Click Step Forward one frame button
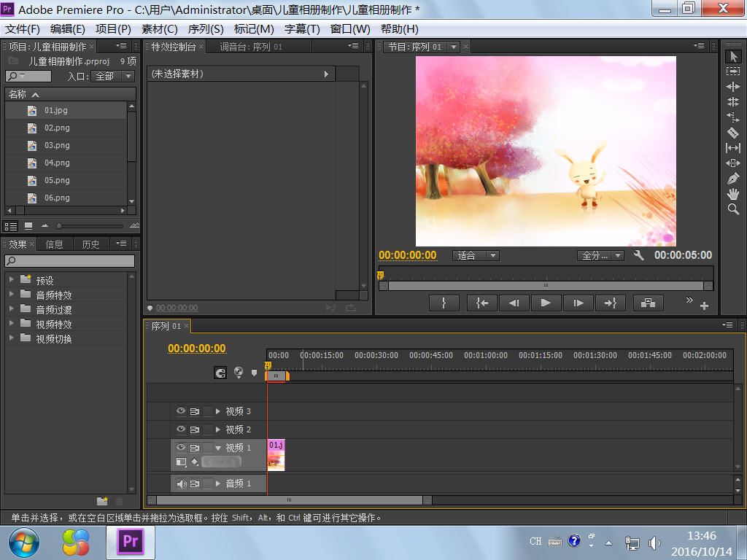Screen dimensions: 747x560 (x=578, y=303)
